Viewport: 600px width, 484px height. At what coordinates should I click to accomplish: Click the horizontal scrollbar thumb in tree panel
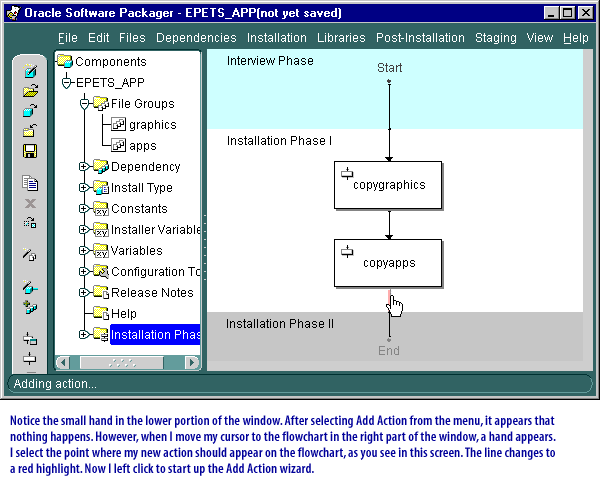122,362
